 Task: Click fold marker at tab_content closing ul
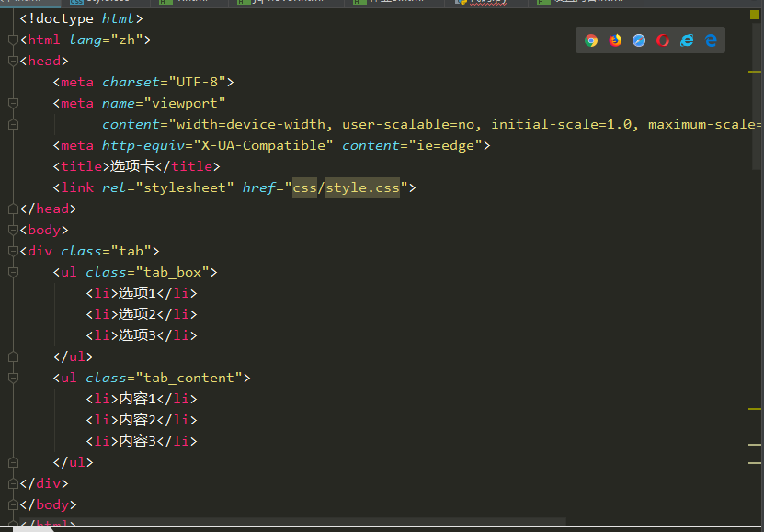pyautogui.click(x=13, y=462)
